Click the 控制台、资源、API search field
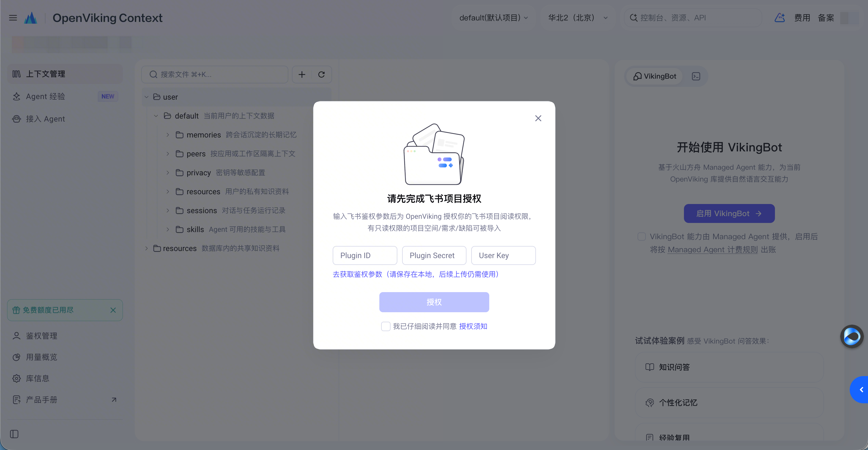This screenshot has width=868, height=450. tap(693, 18)
